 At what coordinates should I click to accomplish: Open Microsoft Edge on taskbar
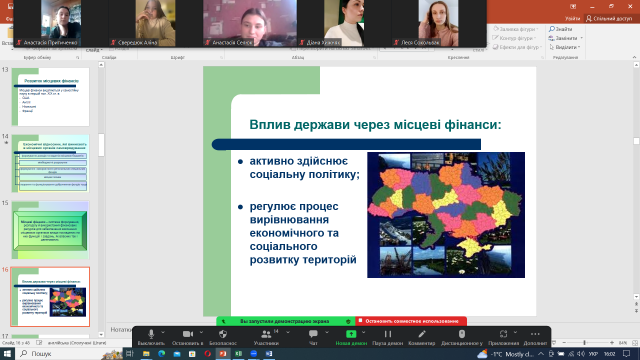point(161,353)
